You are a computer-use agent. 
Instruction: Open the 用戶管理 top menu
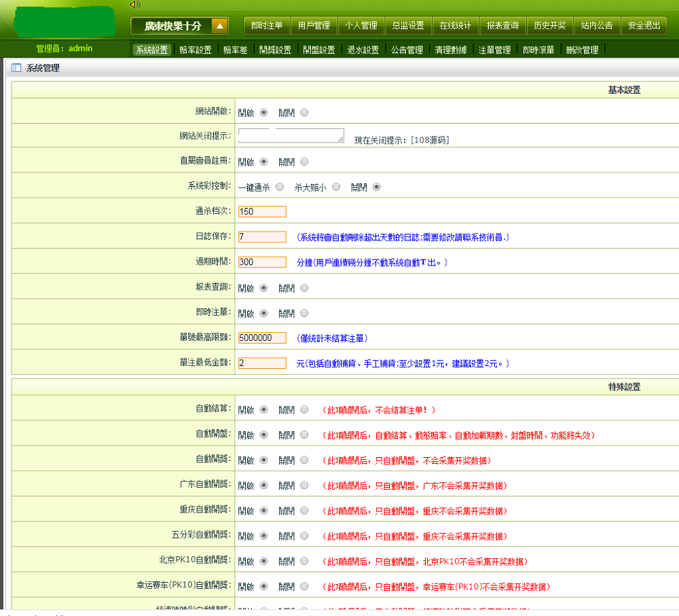[x=314, y=26]
